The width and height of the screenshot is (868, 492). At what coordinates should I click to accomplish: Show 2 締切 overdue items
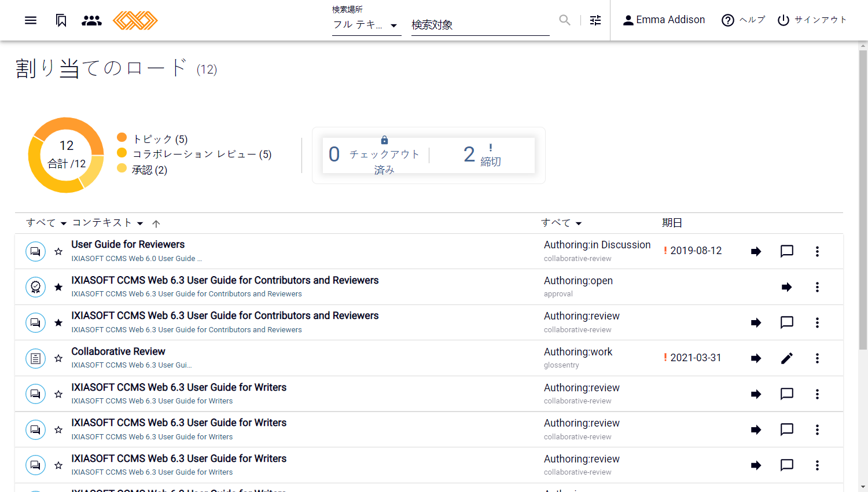483,155
